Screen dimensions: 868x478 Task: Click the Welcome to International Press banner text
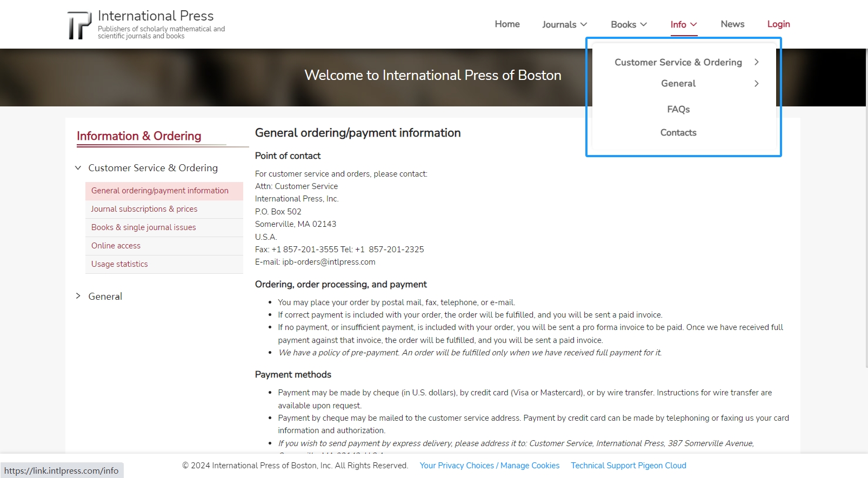point(433,75)
